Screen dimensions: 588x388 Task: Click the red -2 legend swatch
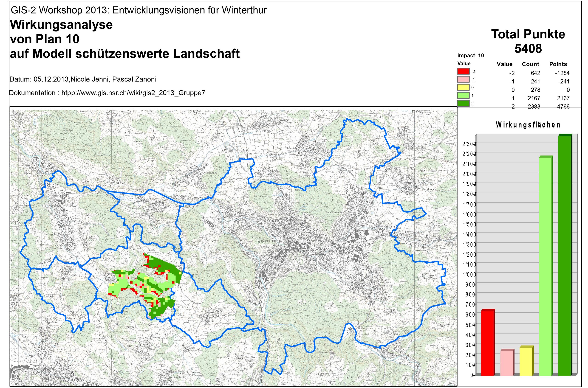click(x=463, y=71)
